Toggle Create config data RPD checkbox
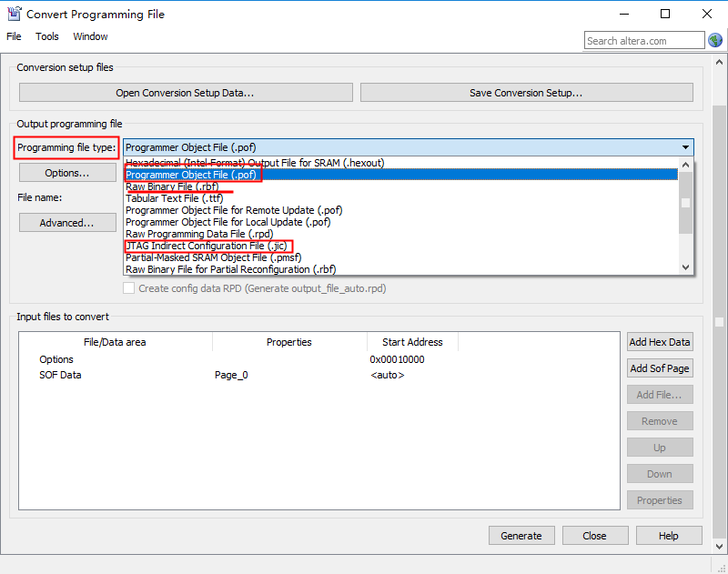 pyautogui.click(x=129, y=288)
